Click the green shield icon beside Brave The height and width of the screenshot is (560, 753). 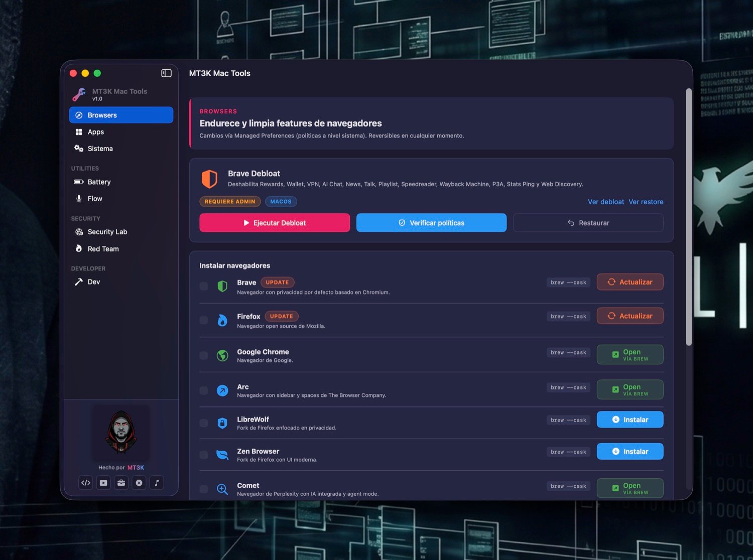tap(222, 287)
